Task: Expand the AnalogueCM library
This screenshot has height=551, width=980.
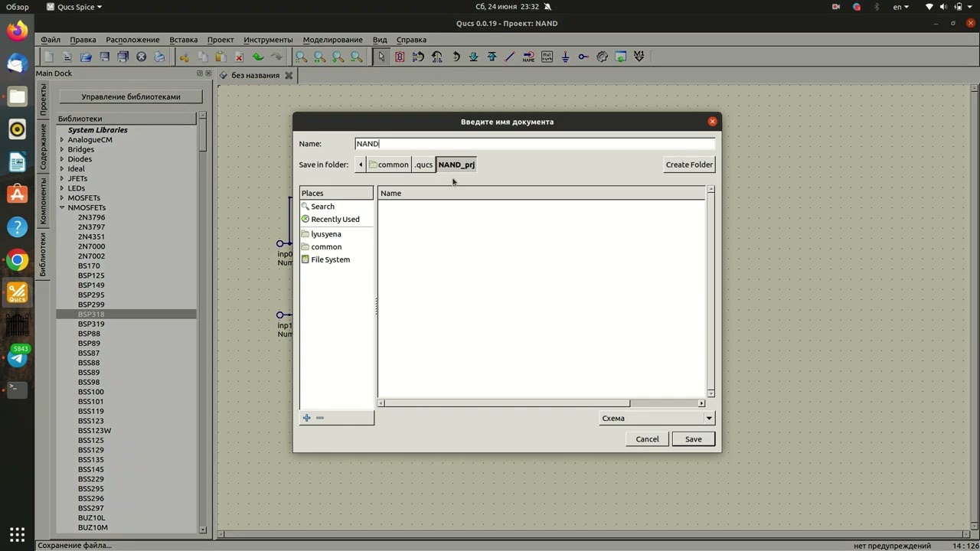Action: pyautogui.click(x=62, y=140)
